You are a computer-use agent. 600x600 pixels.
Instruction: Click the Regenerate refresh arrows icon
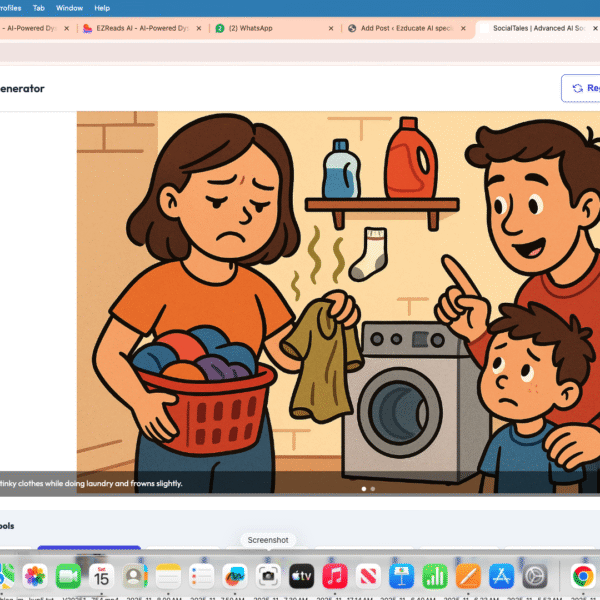[577, 88]
